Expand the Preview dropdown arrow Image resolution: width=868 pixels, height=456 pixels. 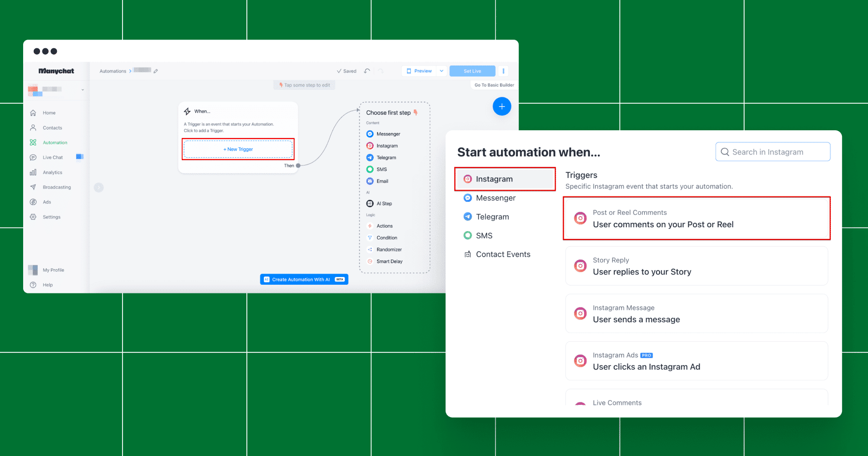[x=442, y=71]
